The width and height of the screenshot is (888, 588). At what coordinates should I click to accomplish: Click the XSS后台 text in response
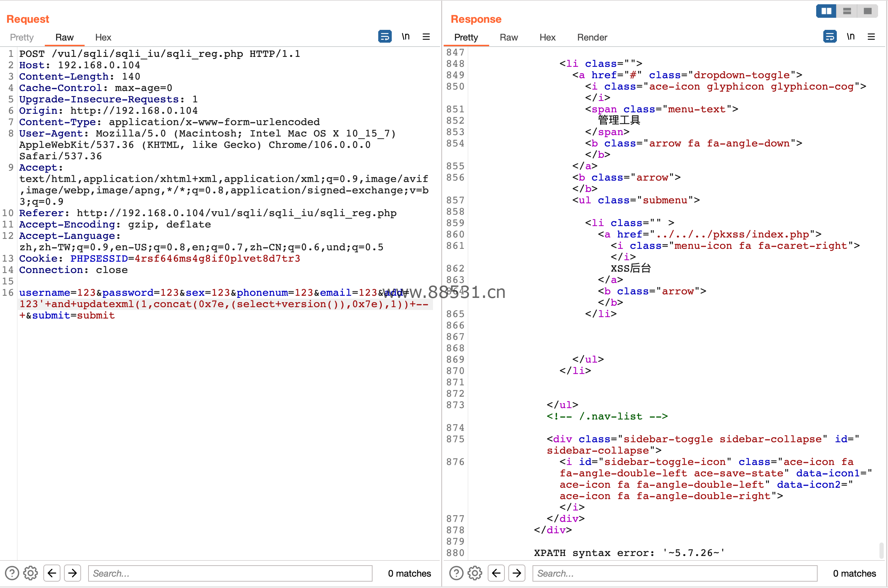click(x=630, y=268)
